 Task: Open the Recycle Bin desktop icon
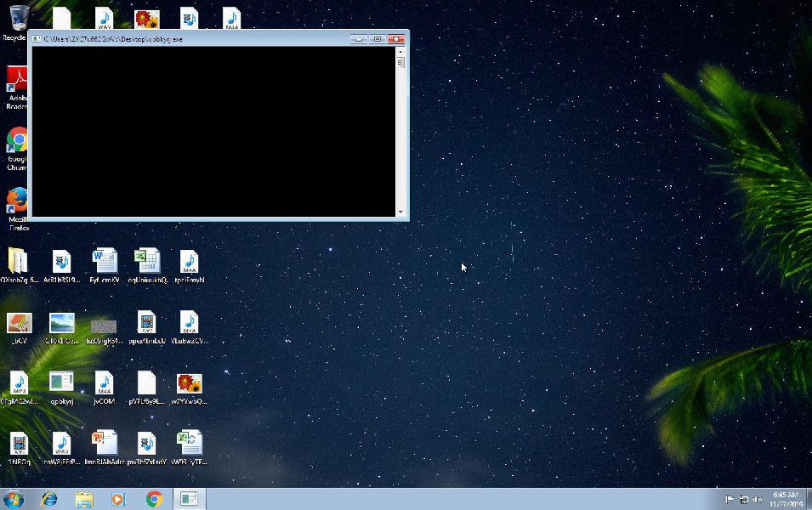14,19
